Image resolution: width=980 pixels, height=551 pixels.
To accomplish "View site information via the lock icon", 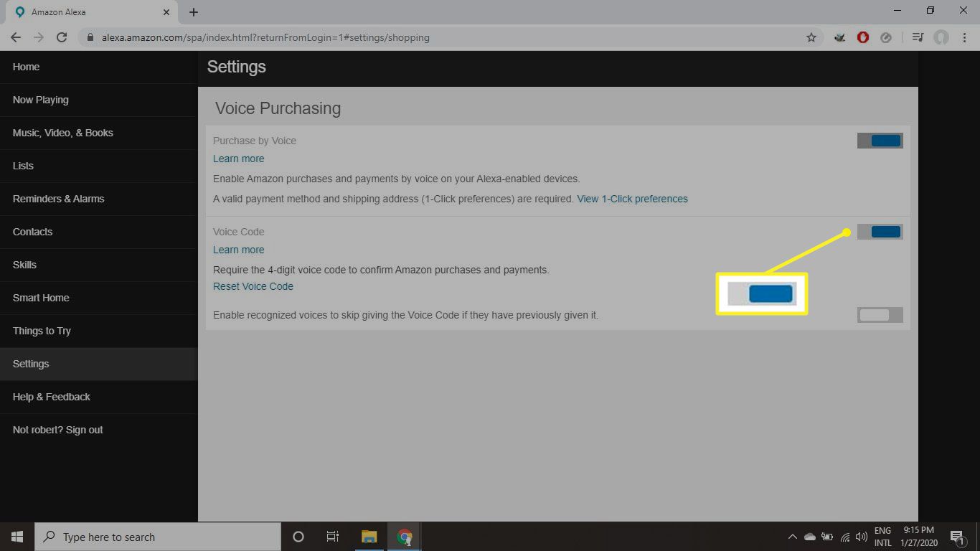I will 90,37.
